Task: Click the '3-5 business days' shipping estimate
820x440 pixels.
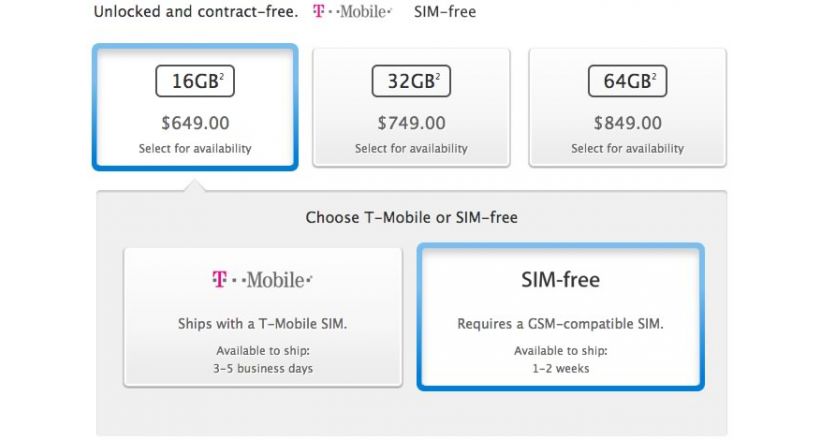Action: pyautogui.click(x=263, y=369)
